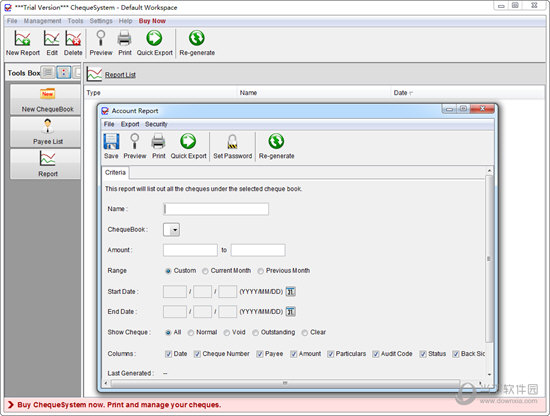Image resolution: width=550 pixels, height=416 pixels.
Task: Show only Outstanding cheques
Action: (255, 333)
